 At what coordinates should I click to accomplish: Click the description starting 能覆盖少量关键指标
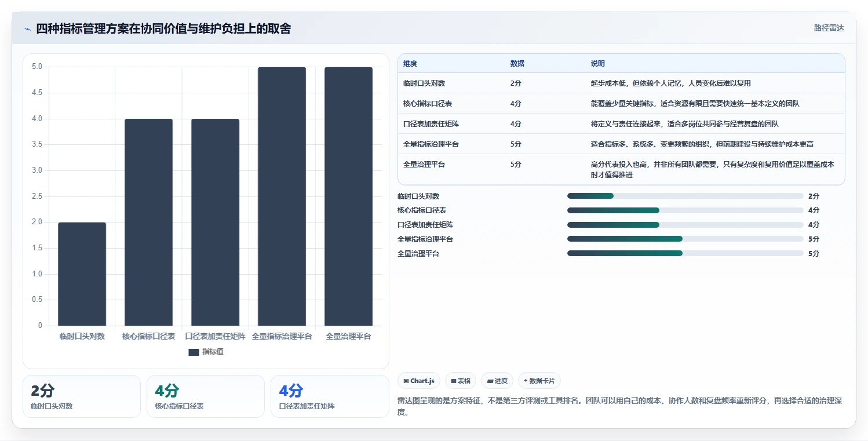(695, 103)
